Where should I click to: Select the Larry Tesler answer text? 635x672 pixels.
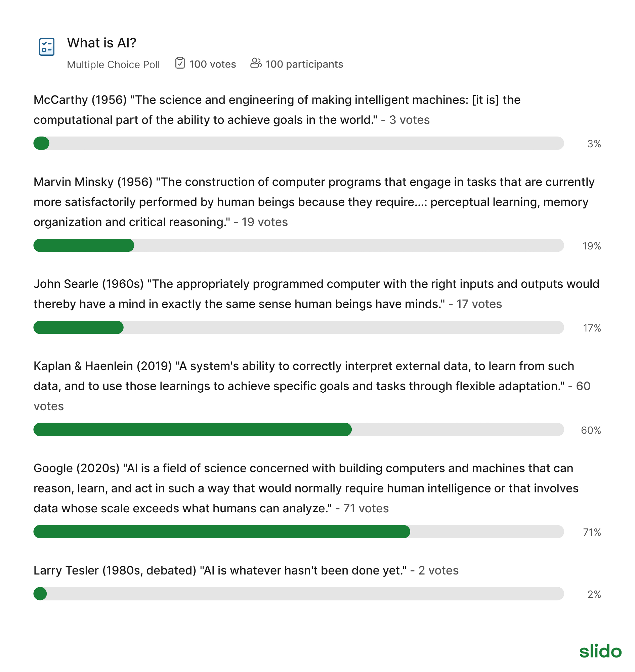click(220, 571)
